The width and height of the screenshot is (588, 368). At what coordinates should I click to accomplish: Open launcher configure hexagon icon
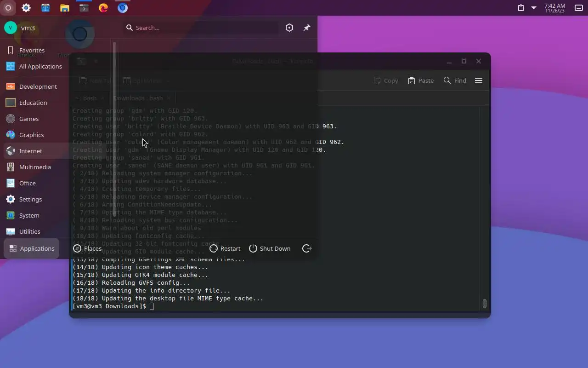pyautogui.click(x=289, y=28)
